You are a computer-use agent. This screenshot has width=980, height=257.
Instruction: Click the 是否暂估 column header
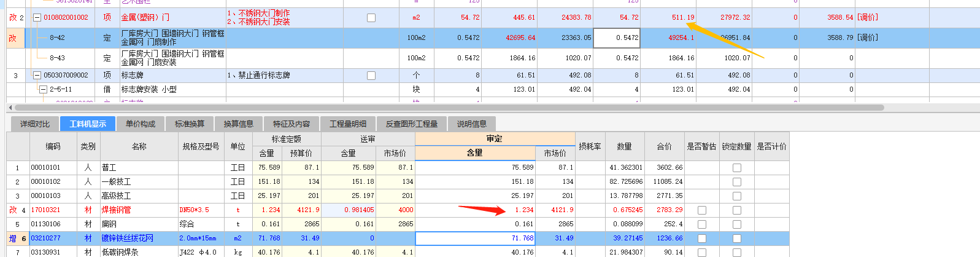click(x=701, y=146)
